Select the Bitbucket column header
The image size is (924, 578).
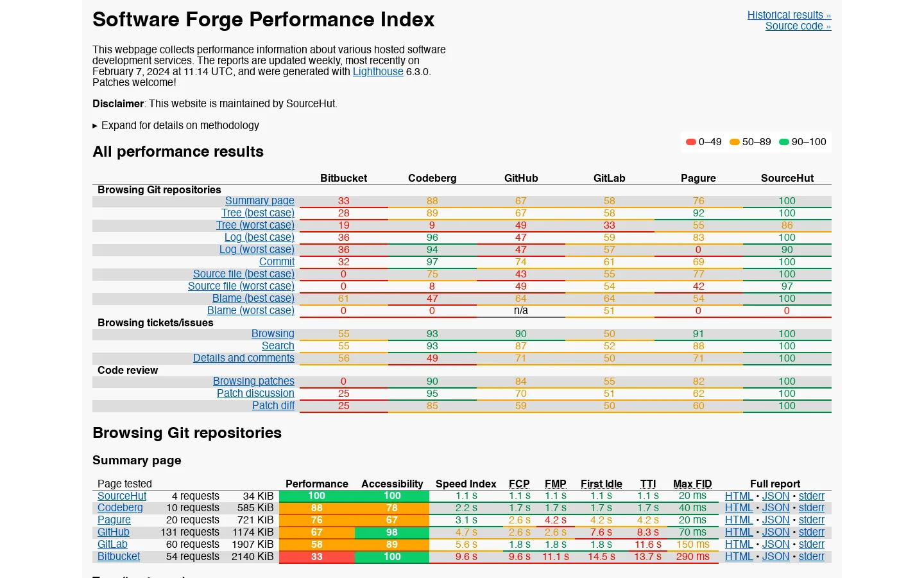tap(344, 178)
